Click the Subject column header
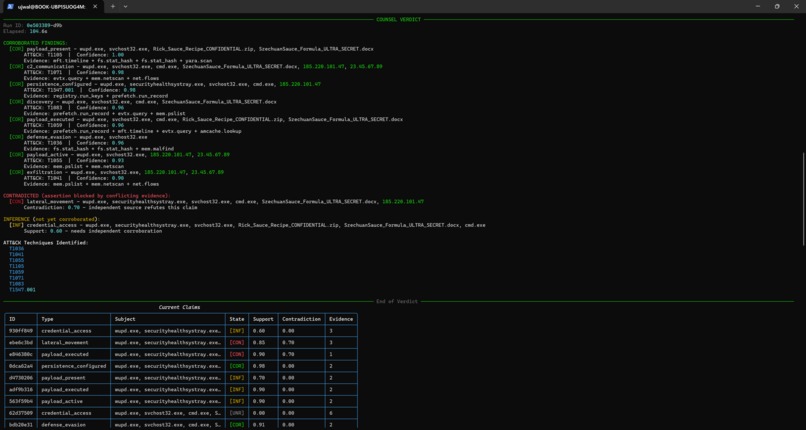The image size is (806, 430). 125,319
